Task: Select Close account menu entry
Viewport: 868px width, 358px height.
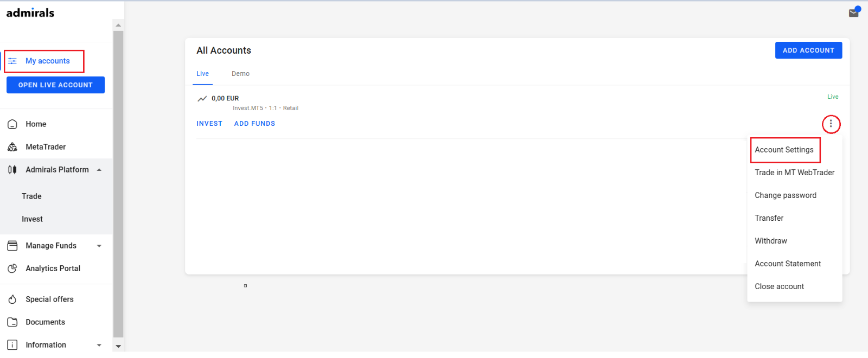Action: [x=779, y=286]
